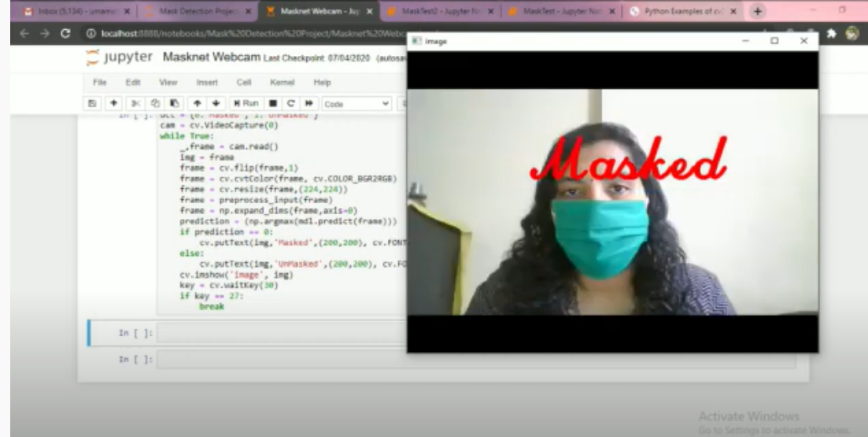Viewport: 868px width, 437px height.
Task: Click the Jupyter logo
Action: 119,57
